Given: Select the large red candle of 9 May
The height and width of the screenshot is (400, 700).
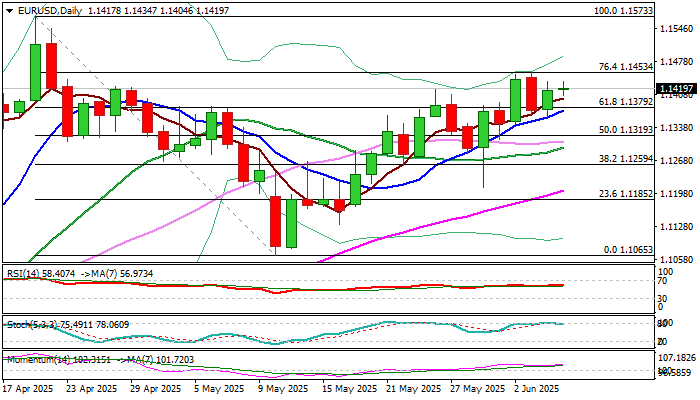Looking at the screenshot, I should (x=275, y=221).
